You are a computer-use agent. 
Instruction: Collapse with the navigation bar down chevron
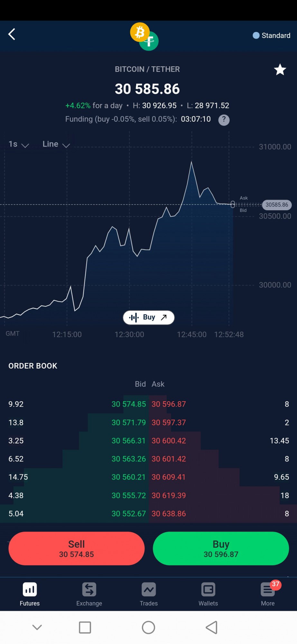(37, 627)
